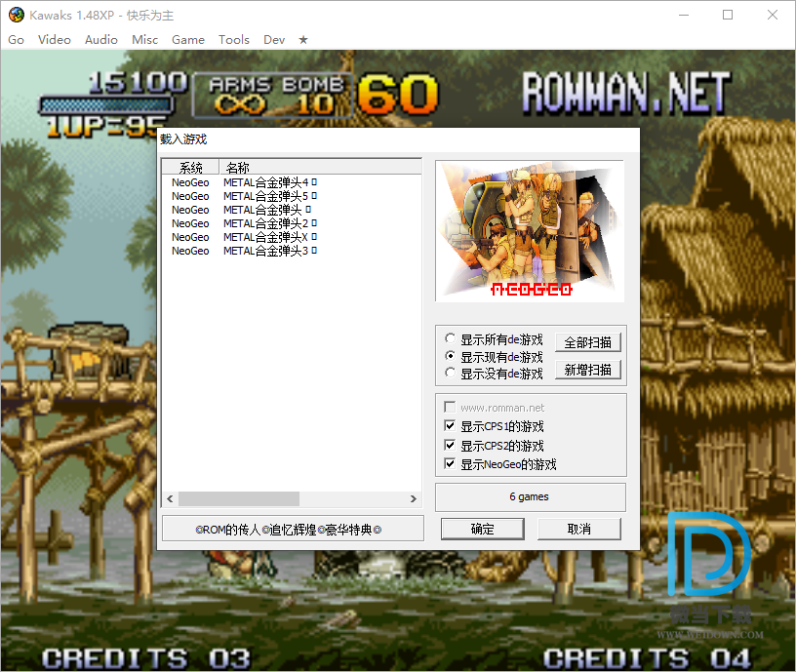Click the 6 games count label
796x672 pixels.
(530, 496)
